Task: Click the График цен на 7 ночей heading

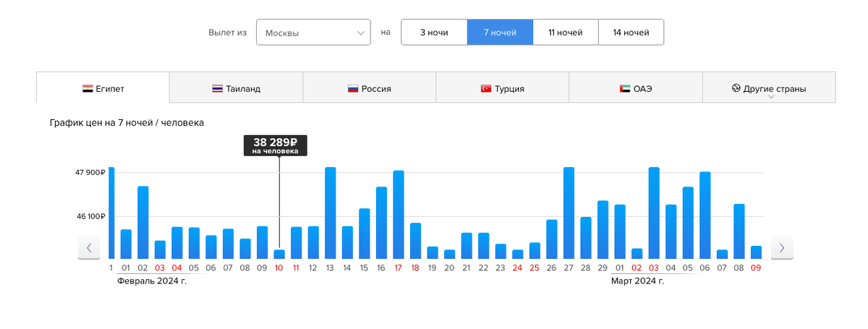Action: pyautogui.click(x=127, y=123)
